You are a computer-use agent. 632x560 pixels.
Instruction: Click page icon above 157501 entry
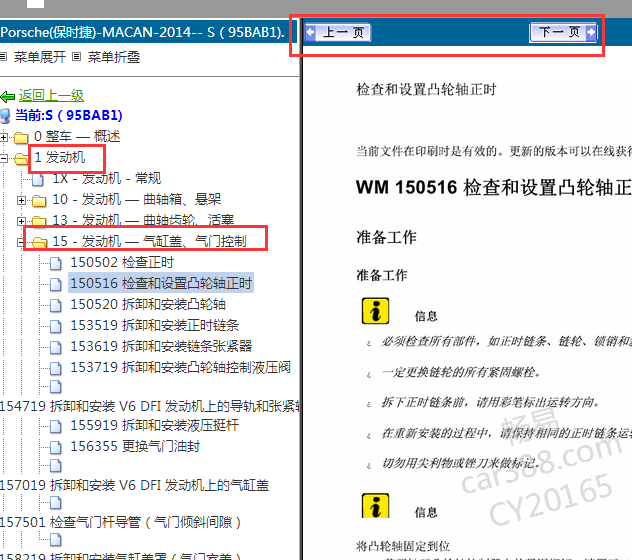point(56,503)
